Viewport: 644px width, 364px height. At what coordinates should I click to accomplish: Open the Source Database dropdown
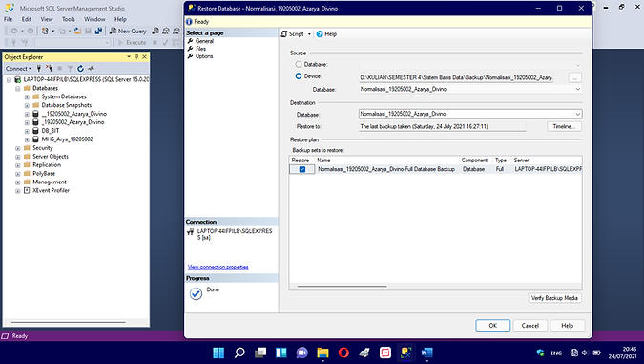coord(577,89)
